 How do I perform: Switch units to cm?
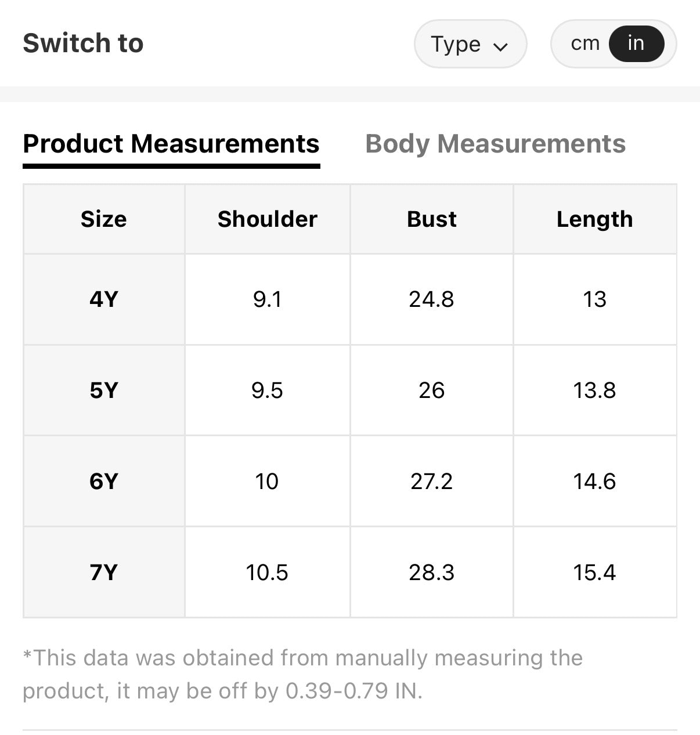[x=584, y=44]
